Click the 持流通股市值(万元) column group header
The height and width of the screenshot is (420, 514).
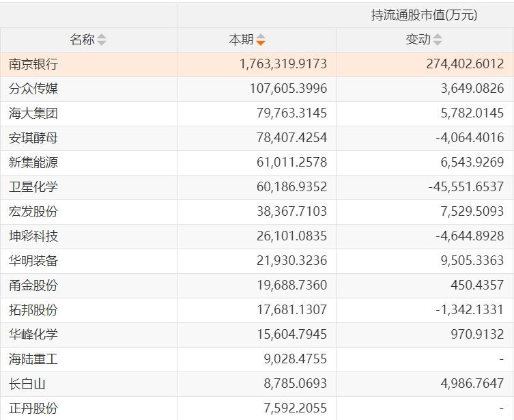pyautogui.click(x=424, y=15)
